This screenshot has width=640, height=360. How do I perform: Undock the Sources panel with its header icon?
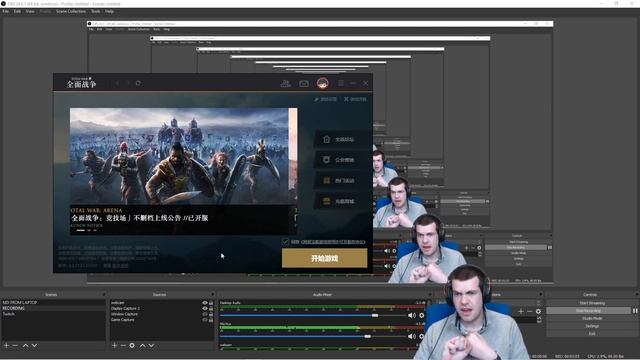[213, 294]
